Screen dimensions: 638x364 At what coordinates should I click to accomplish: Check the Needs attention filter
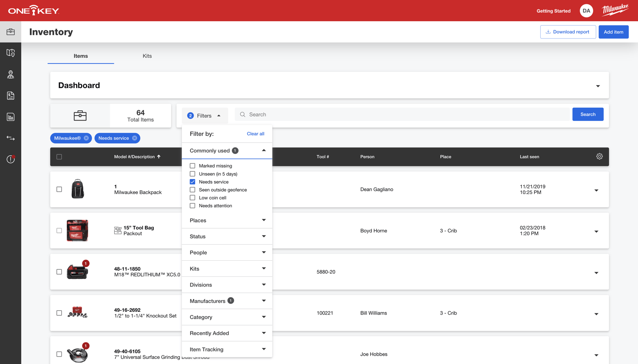[192, 206]
